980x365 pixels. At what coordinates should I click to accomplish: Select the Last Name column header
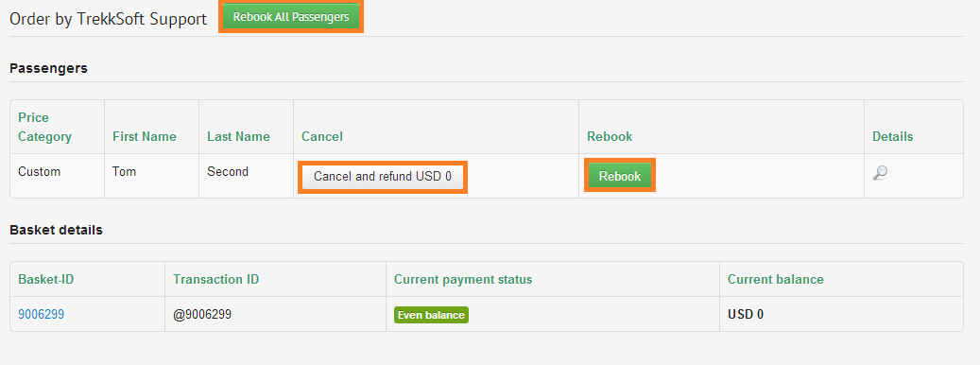click(x=239, y=136)
